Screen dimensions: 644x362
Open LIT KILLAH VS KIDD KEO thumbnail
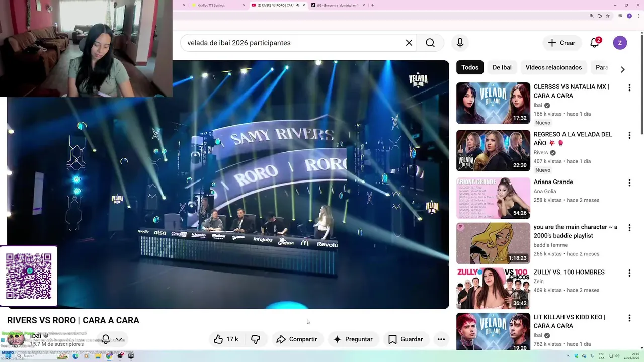pos(493,332)
